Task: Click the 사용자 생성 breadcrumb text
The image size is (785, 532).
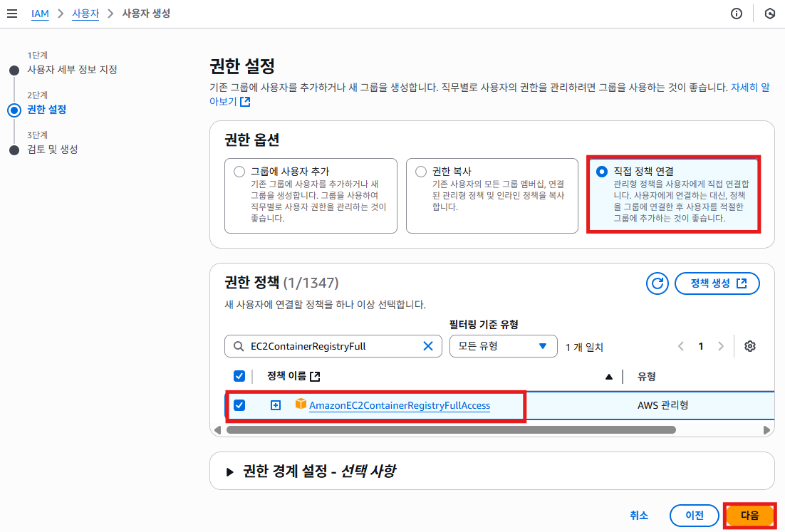Action: (146, 14)
